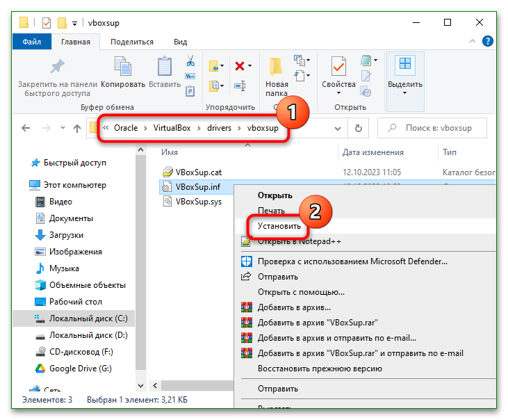
Task: Click the Edit file icon
Action: 366,76
